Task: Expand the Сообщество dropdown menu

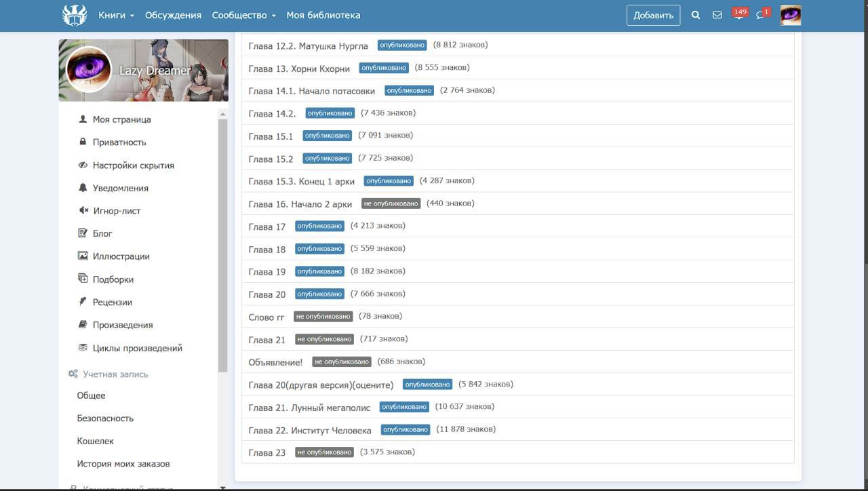Action: point(243,15)
